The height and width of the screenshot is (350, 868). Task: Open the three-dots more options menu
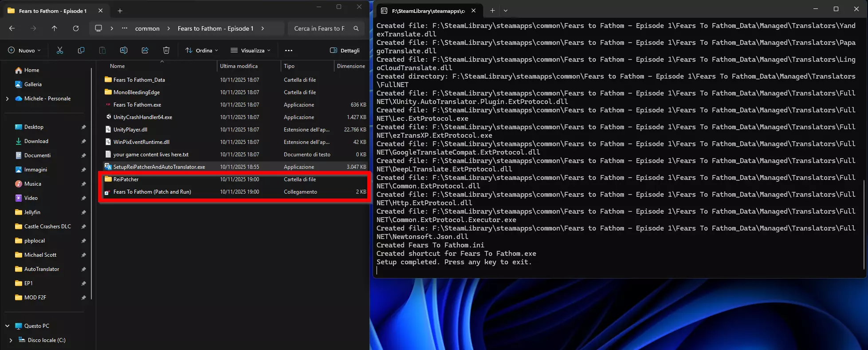[289, 51]
